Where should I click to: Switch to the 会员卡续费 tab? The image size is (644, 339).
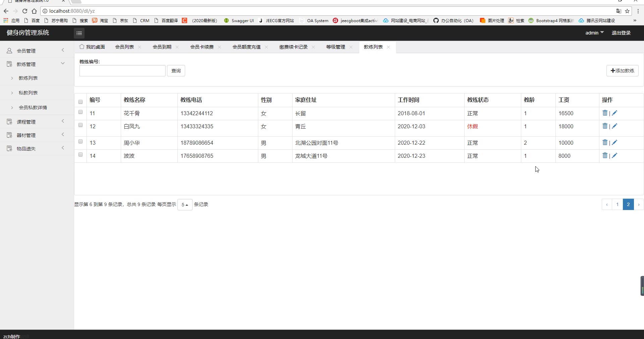(202, 47)
